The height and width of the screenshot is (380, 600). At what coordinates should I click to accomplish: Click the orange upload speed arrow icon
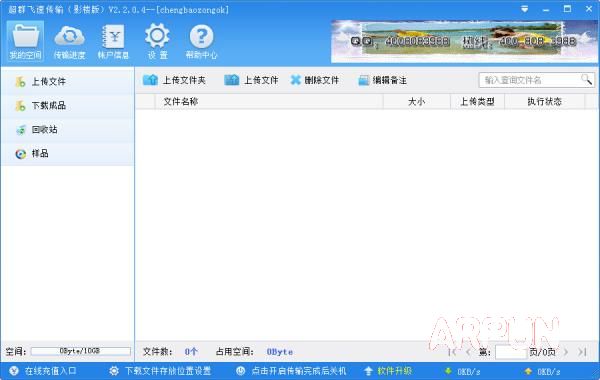click(x=528, y=371)
